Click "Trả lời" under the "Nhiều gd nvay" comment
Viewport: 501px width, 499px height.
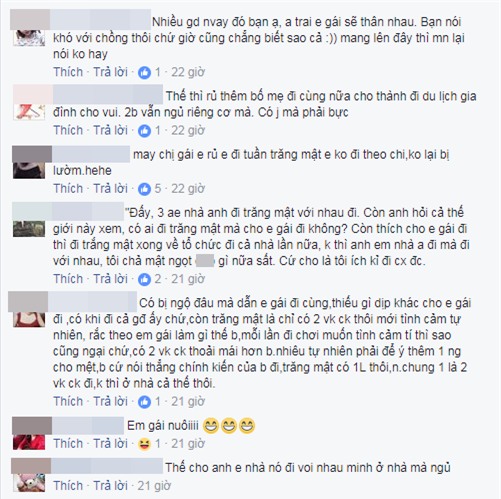[x=110, y=72]
